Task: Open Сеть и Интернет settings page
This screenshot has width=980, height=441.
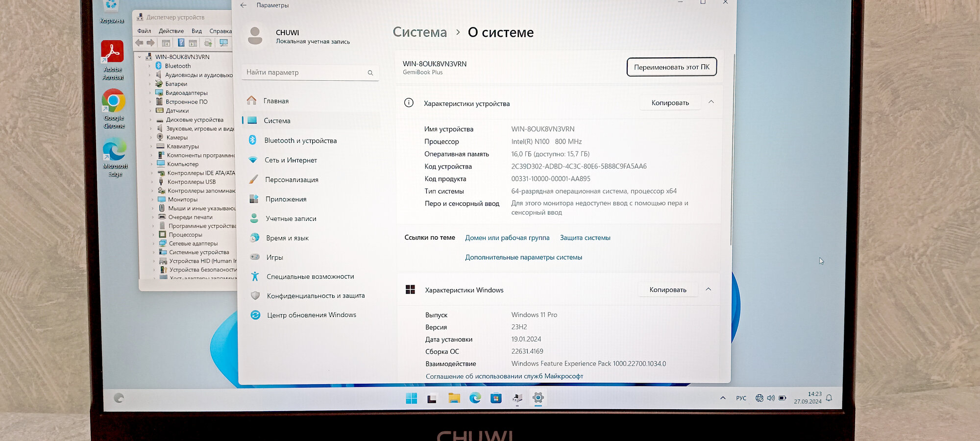Action: click(312, 160)
